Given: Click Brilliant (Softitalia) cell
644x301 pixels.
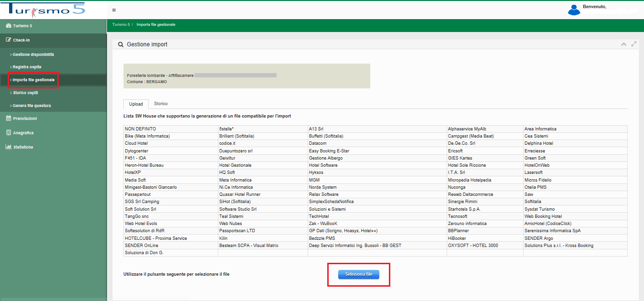Looking at the screenshot, I should [x=263, y=136].
